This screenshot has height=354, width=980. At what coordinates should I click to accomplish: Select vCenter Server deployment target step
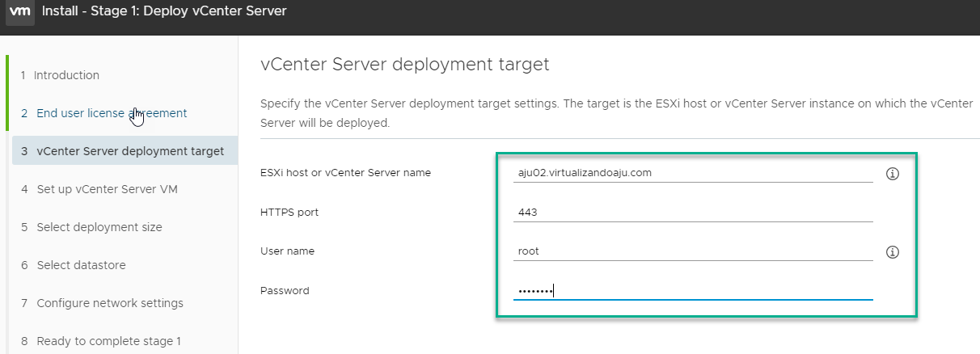point(129,151)
